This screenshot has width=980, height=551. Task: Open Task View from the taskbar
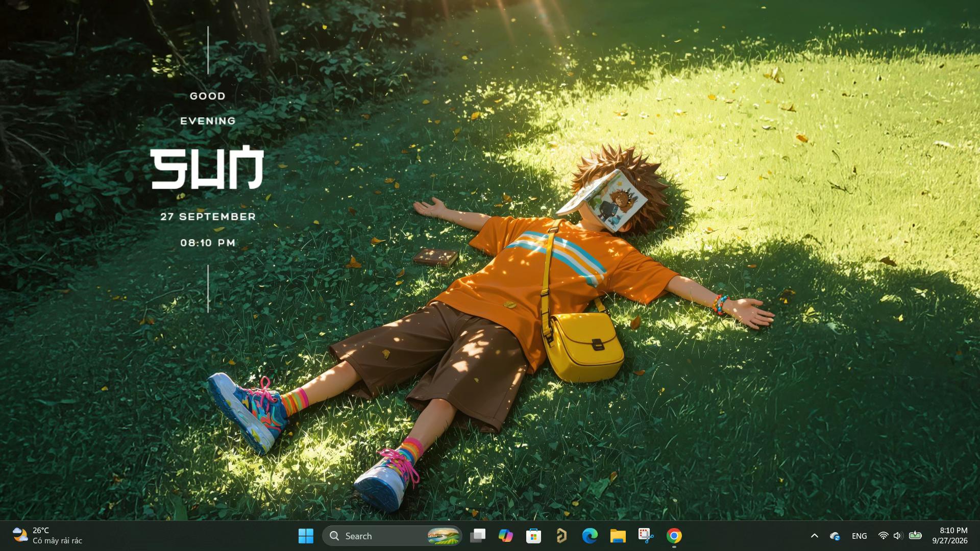pos(478,536)
